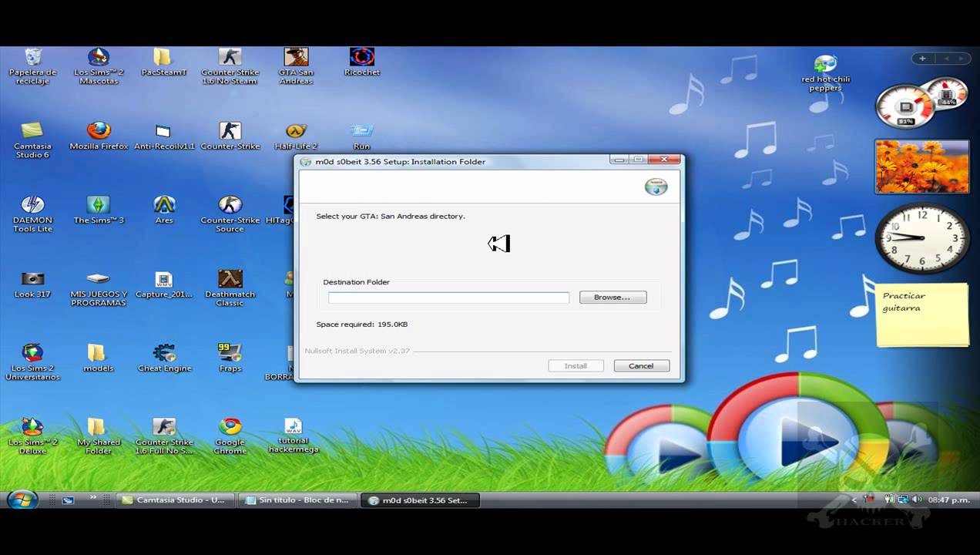
Task: Select the Ricochet desktop icon
Action: pos(361,62)
